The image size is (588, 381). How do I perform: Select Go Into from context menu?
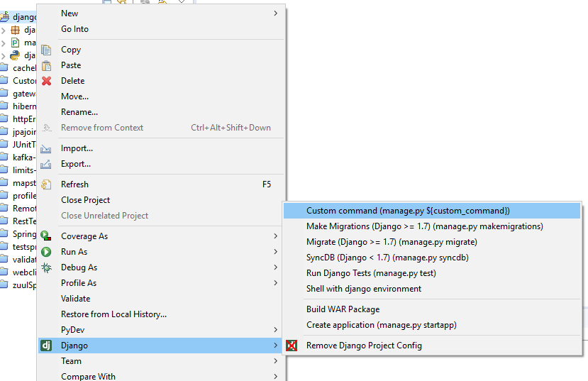tap(161, 29)
